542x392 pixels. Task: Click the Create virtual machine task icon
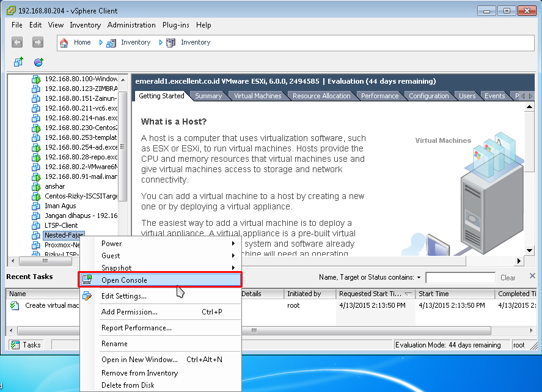click(x=15, y=305)
